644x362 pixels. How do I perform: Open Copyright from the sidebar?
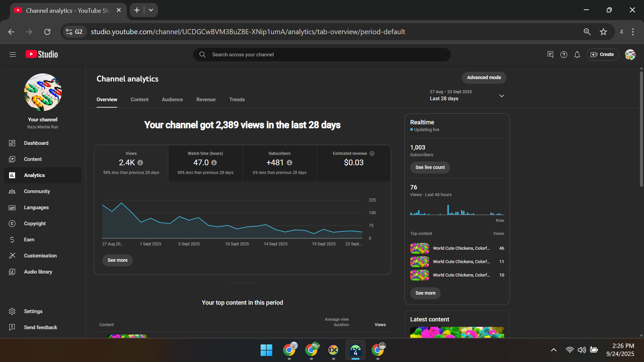point(35,224)
